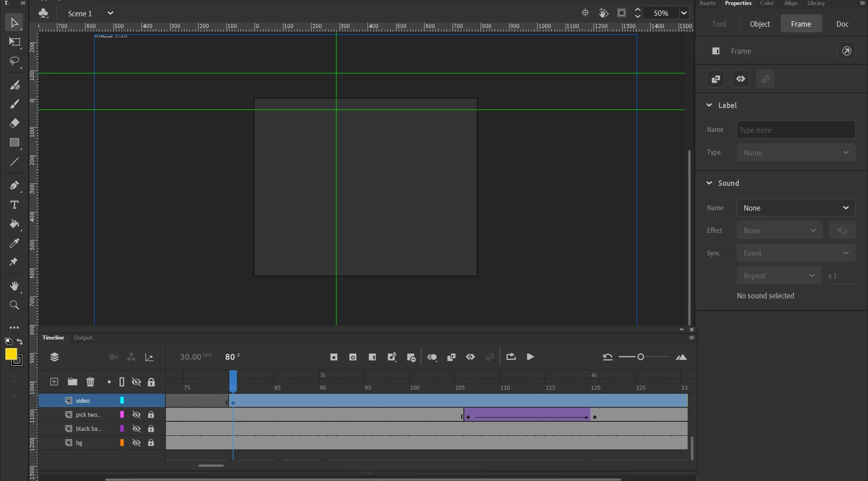Select the Hand tool
Screen dimensions: 868x481
tap(14, 286)
